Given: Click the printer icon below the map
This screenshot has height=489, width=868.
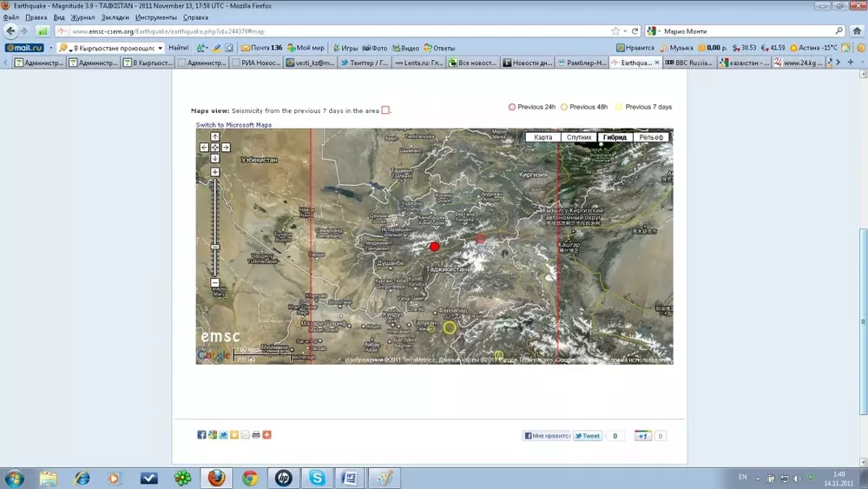Looking at the screenshot, I should [x=256, y=435].
